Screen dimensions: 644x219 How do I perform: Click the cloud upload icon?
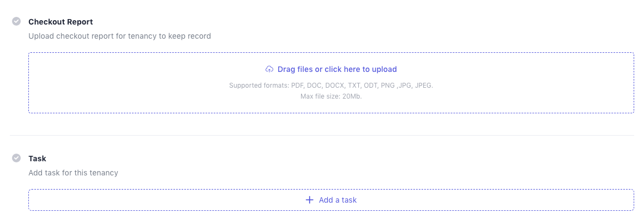(269, 69)
